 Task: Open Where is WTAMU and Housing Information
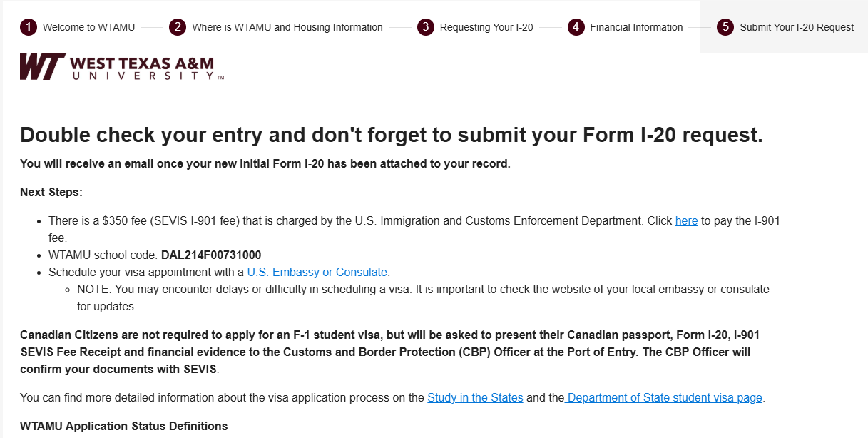287,27
